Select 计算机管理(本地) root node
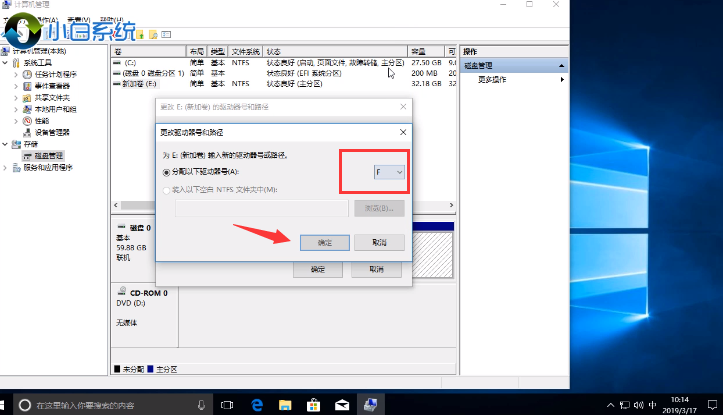 39,51
